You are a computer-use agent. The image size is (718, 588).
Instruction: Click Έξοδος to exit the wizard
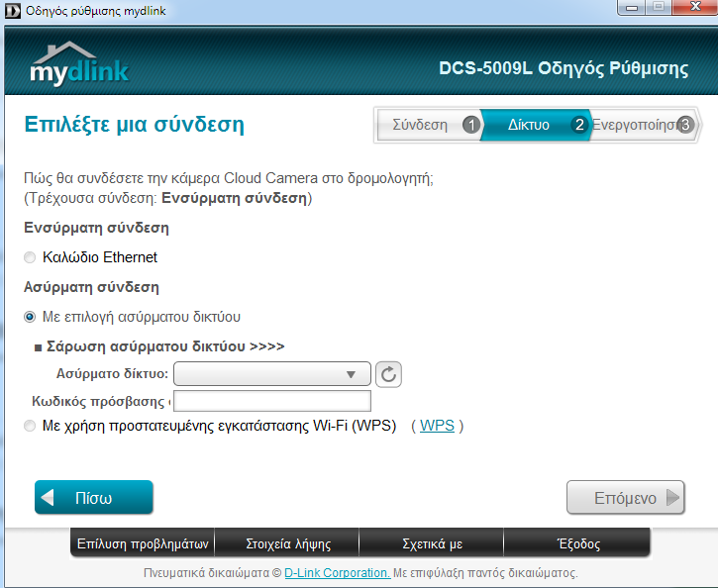tap(577, 543)
